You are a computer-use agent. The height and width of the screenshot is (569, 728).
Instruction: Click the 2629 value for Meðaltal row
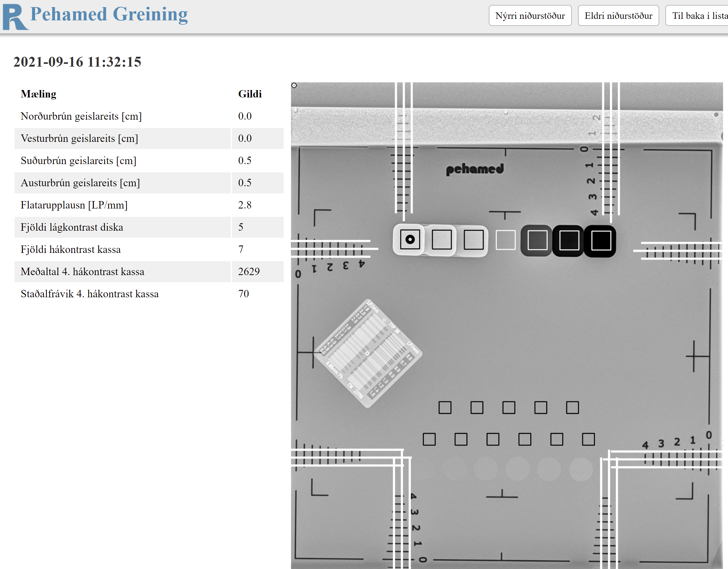[x=249, y=271]
